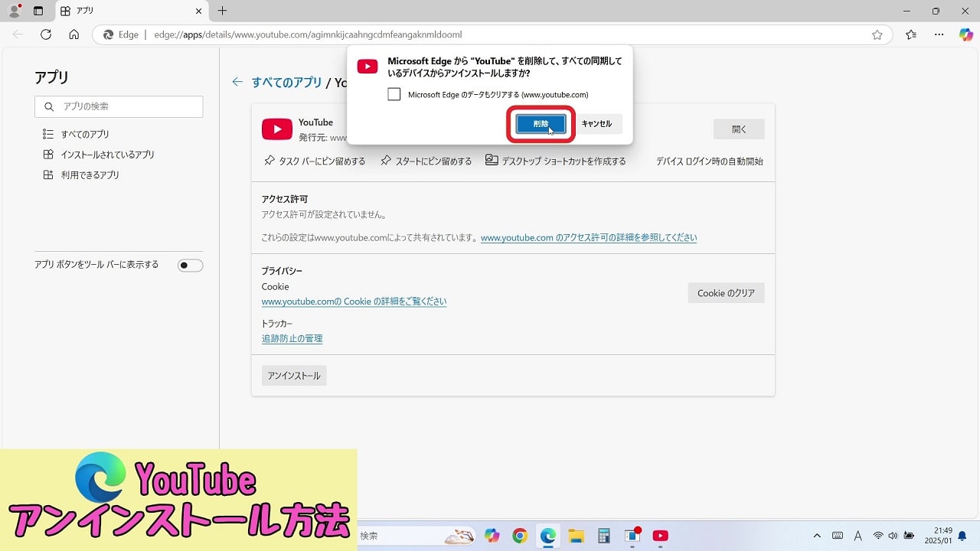Open Google Chrome from the taskbar

(520, 536)
